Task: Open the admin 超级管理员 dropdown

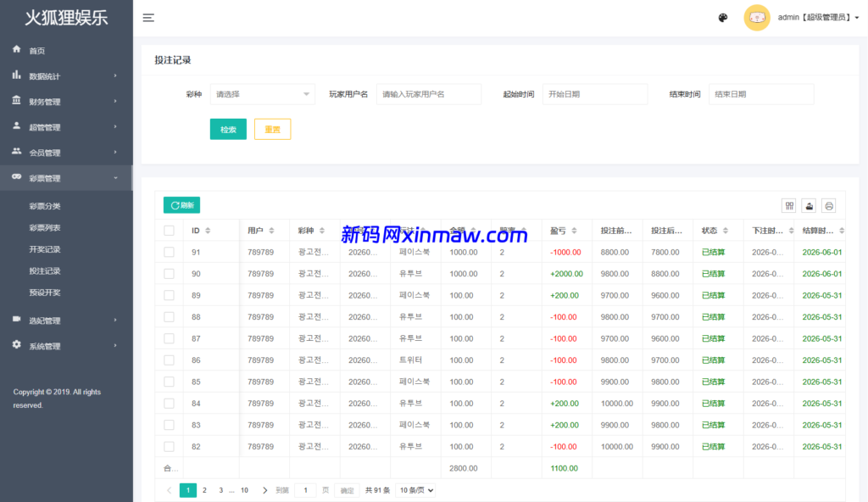Action: [x=818, y=18]
